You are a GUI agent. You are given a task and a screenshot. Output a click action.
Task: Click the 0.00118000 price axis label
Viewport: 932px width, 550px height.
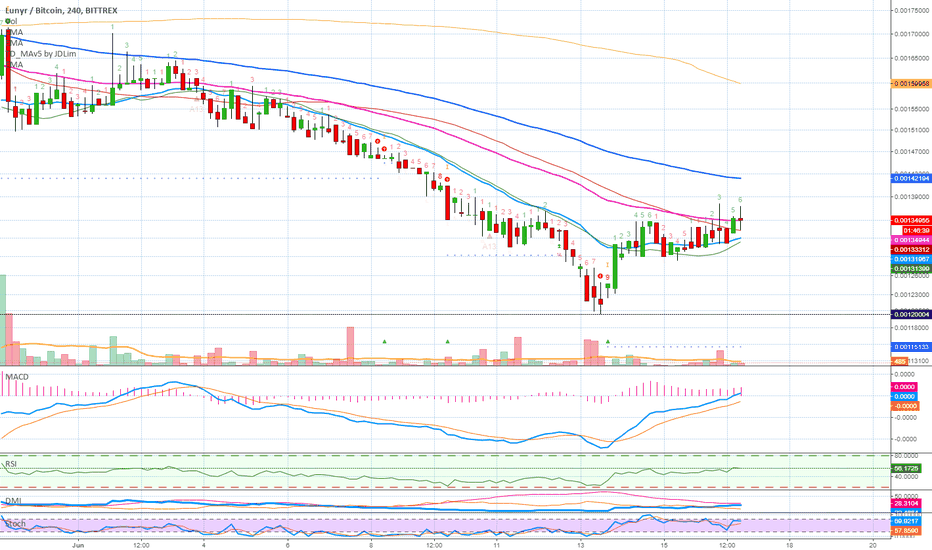[912, 327]
